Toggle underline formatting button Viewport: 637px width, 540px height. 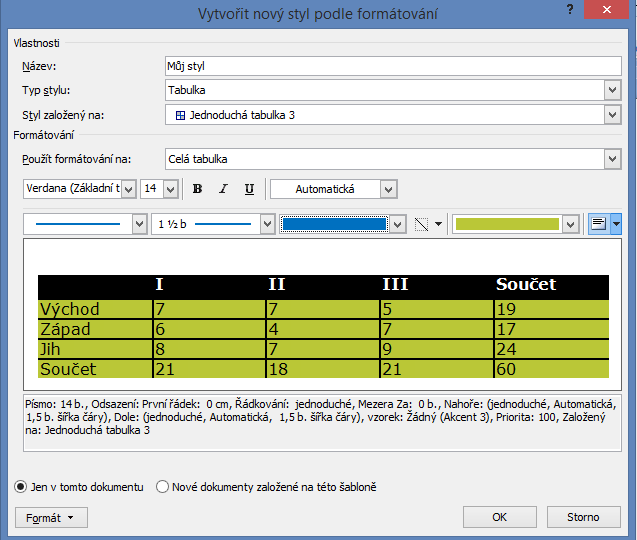coord(249,189)
